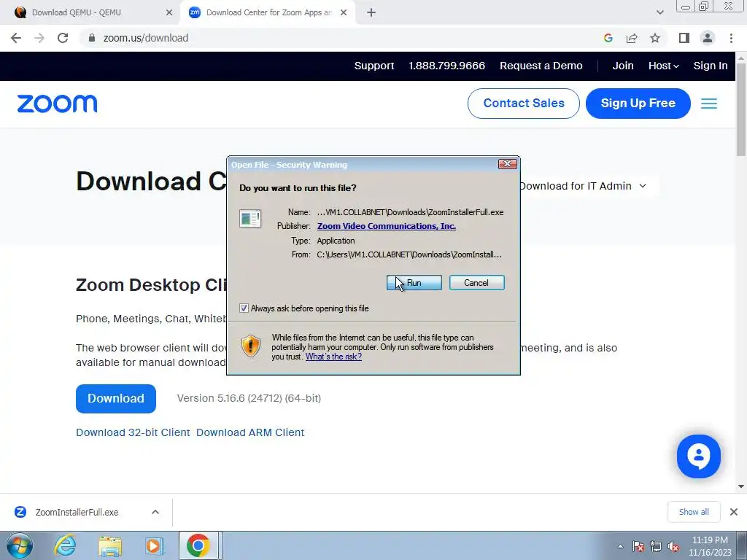Click Show all downloads
Image resolution: width=747 pixels, height=560 pixels.
point(694,512)
